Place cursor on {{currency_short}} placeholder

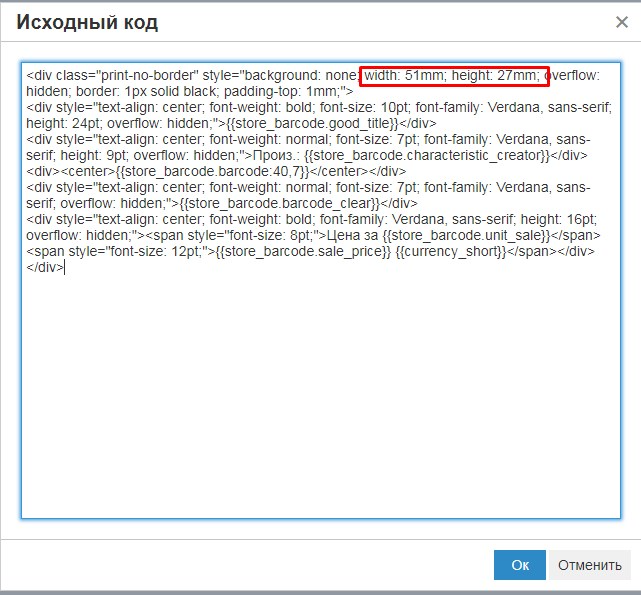coord(453,252)
